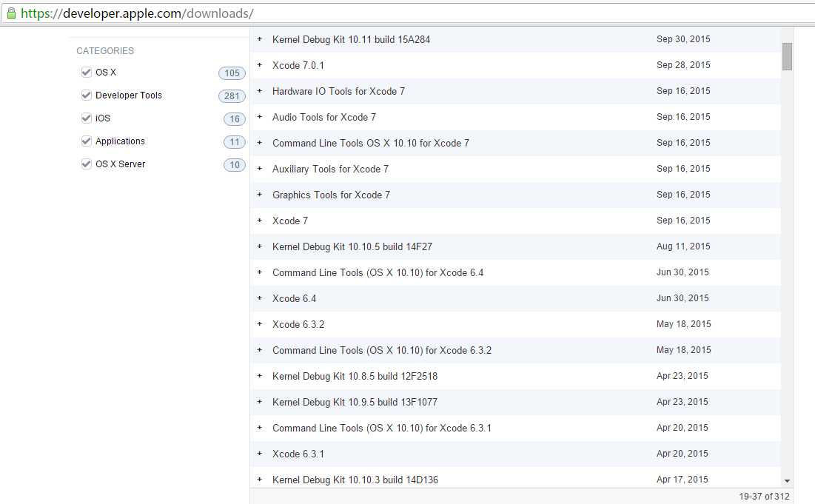Click the green padlock icon in address bar
This screenshot has height=504, width=815.
pyautogui.click(x=11, y=13)
